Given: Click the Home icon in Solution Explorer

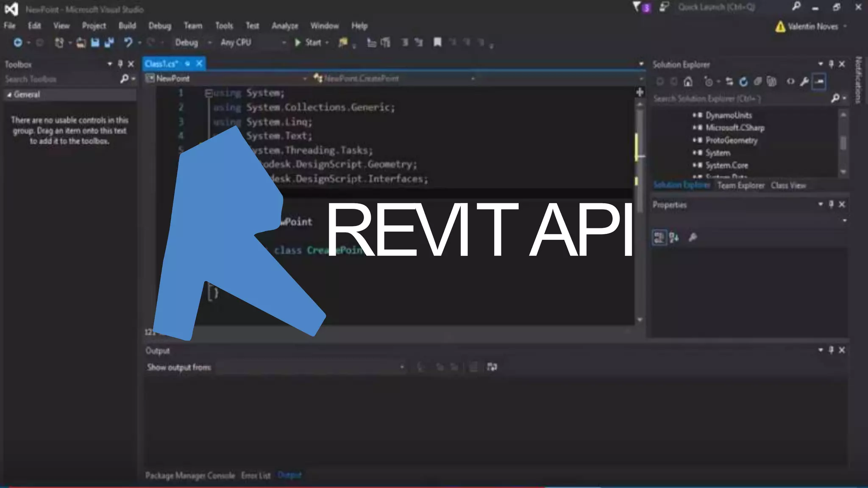Looking at the screenshot, I should click(688, 81).
